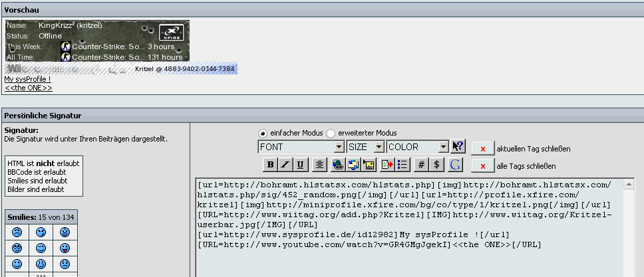Insert an image using the picture icon
Viewport: 644px width, 277px height.
[x=370, y=165]
